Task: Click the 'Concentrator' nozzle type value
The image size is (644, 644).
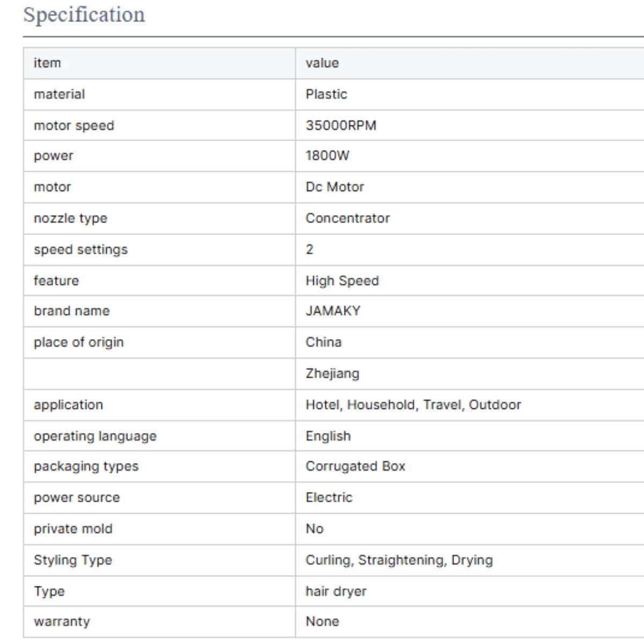Action: (348, 218)
